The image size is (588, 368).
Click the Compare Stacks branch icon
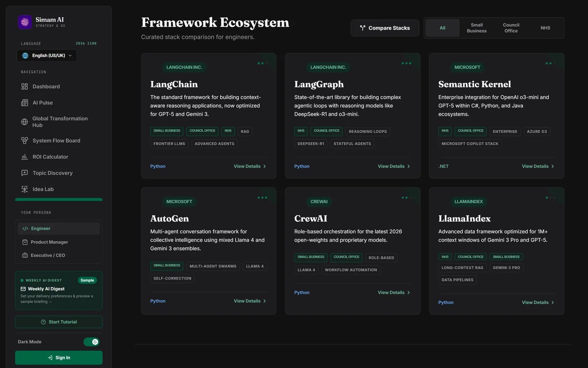[x=362, y=28]
